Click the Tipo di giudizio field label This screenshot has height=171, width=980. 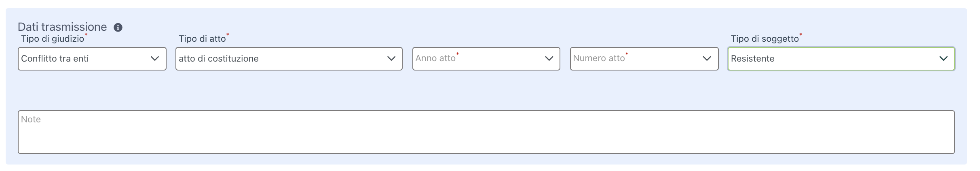(53, 39)
